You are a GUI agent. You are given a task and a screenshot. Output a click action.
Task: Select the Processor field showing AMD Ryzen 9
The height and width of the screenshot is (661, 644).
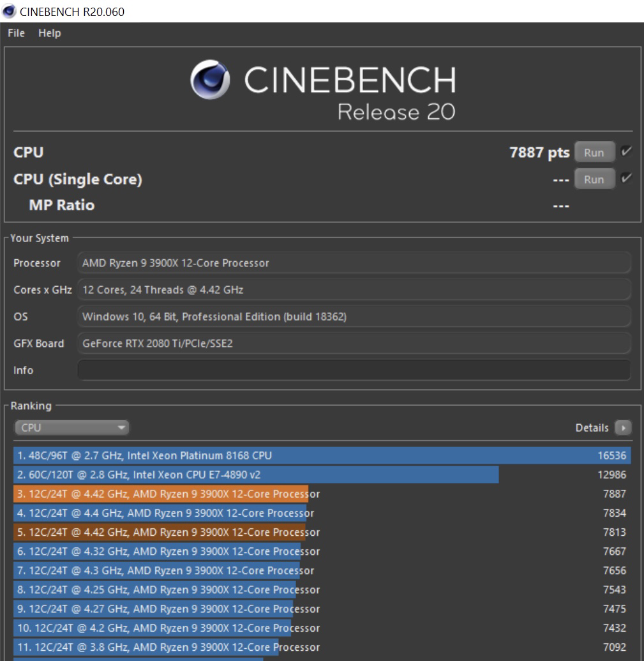click(x=355, y=262)
